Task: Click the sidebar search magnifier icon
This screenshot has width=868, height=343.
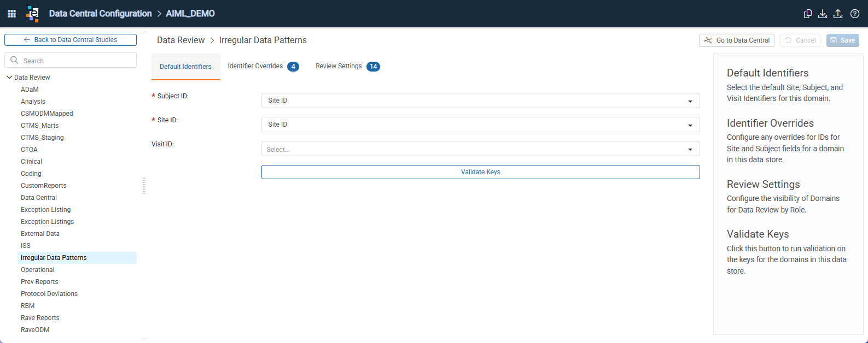Action: (15, 60)
